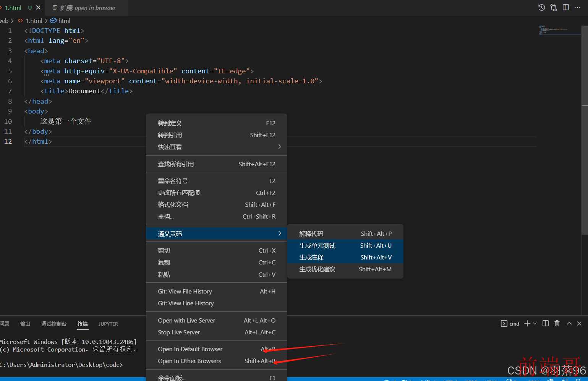Viewport: 588px width, 381px height.
Task: Expand the 快速查看 submenu
Action: (217, 147)
